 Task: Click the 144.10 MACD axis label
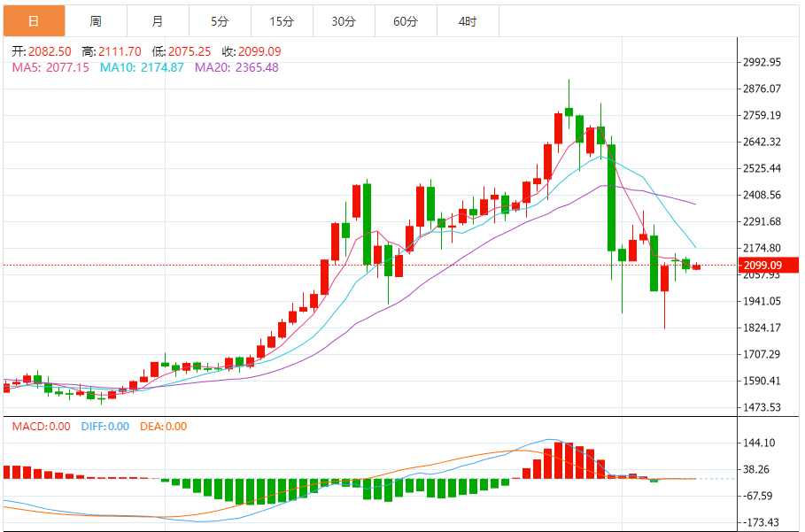[759, 443]
